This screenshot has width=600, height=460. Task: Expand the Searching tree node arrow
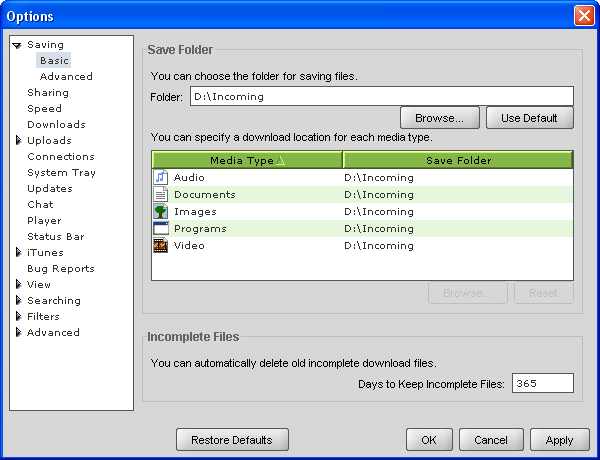pyautogui.click(x=18, y=300)
